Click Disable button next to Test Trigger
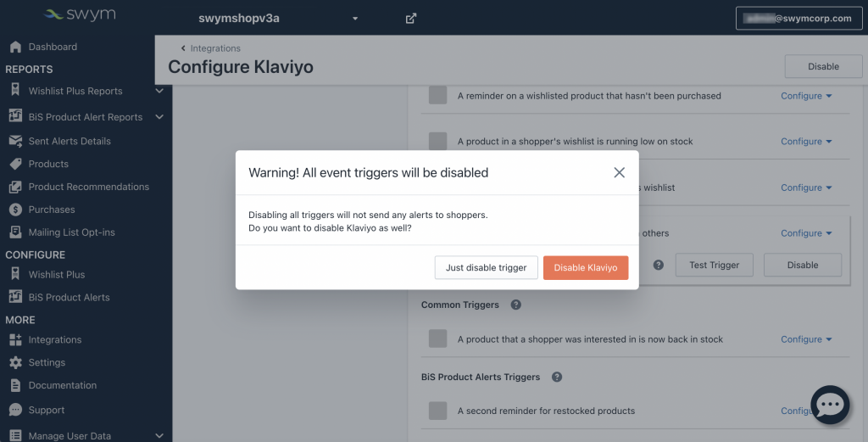 click(803, 265)
